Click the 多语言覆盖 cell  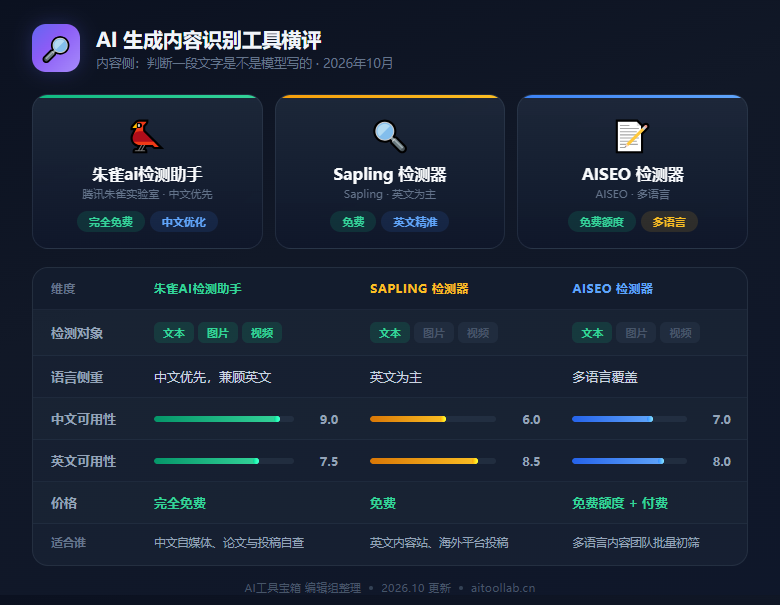tap(604, 377)
